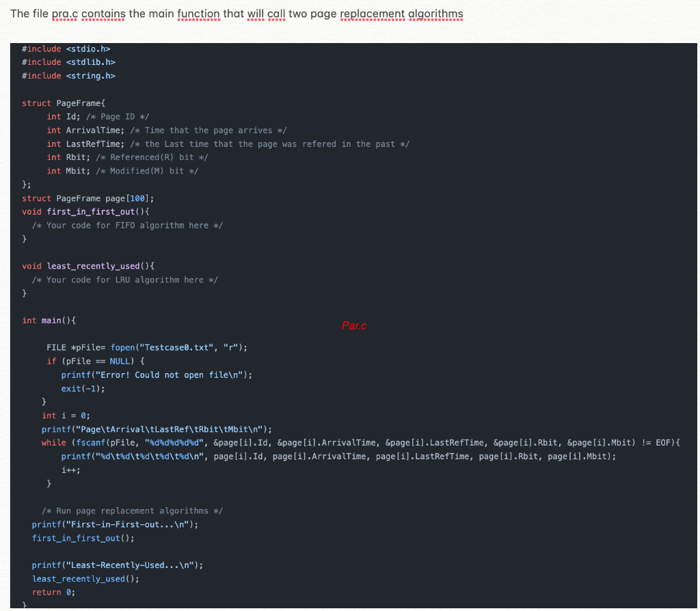
Task: Click the "#include <stdio.h>" line
Action: (66, 49)
